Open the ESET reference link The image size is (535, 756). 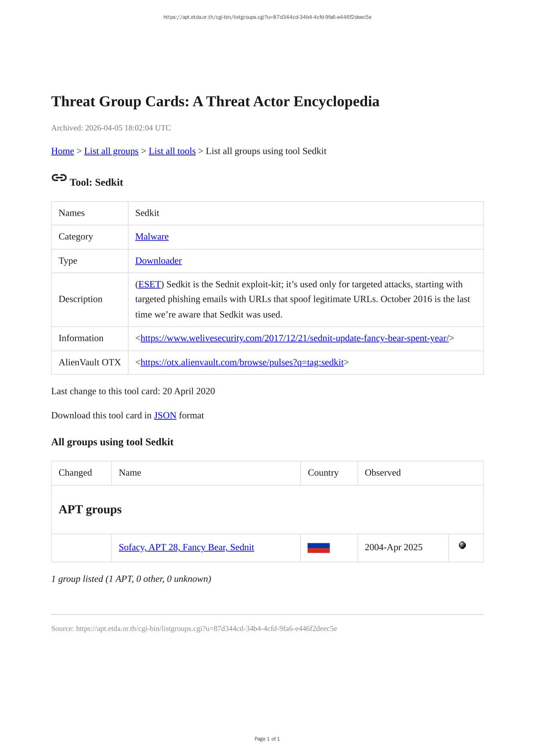(x=149, y=285)
